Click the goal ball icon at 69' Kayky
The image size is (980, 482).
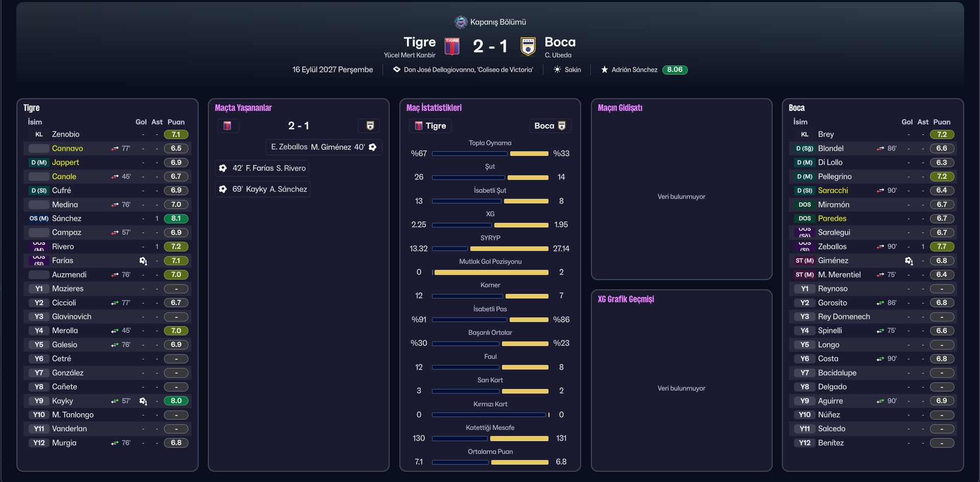click(223, 189)
